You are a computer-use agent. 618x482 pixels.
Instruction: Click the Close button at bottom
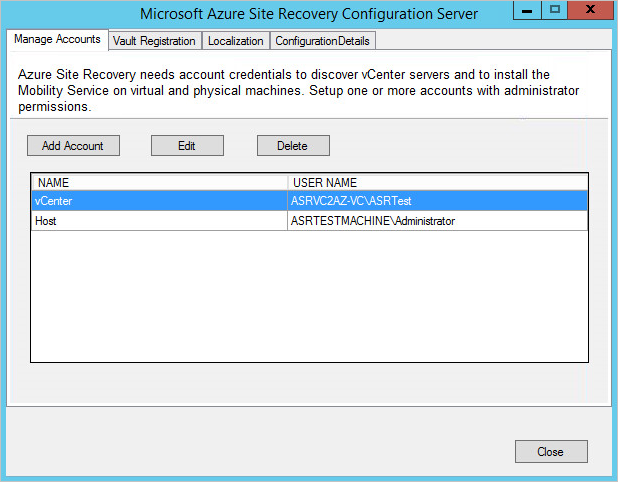click(551, 452)
